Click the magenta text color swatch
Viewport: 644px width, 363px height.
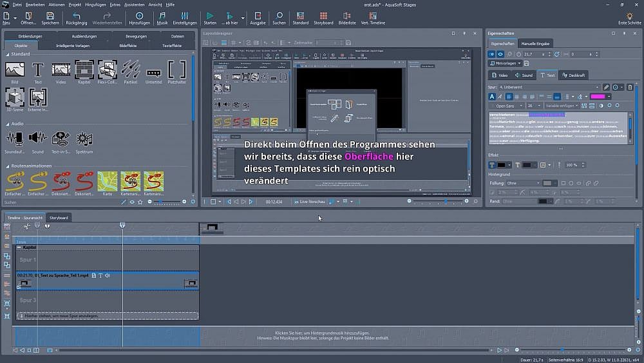click(x=597, y=97)
